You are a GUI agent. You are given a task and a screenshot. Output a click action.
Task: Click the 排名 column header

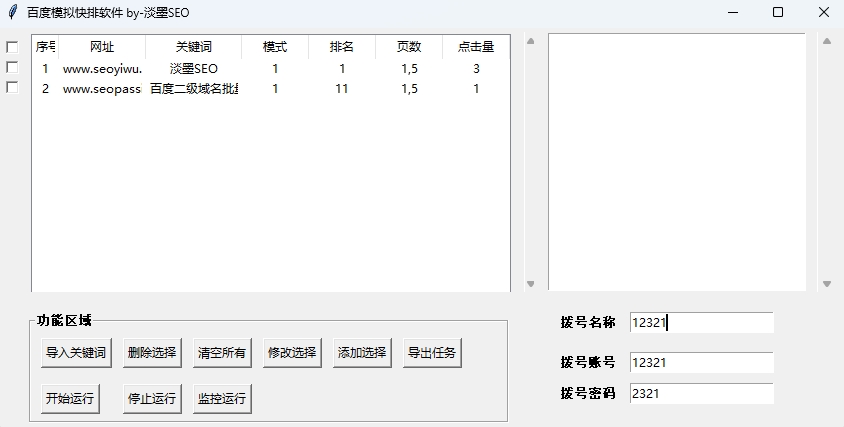pyautogui.click(x=342, y=47)
